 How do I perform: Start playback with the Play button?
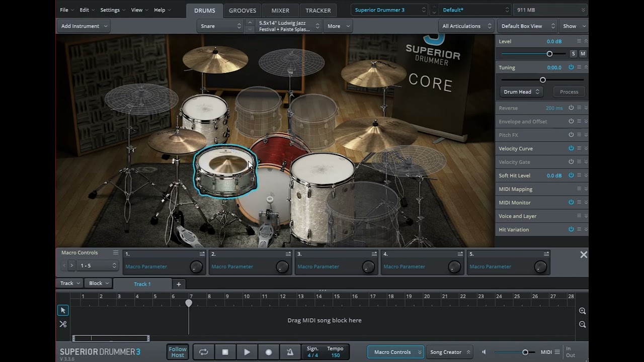coord(247,352)
